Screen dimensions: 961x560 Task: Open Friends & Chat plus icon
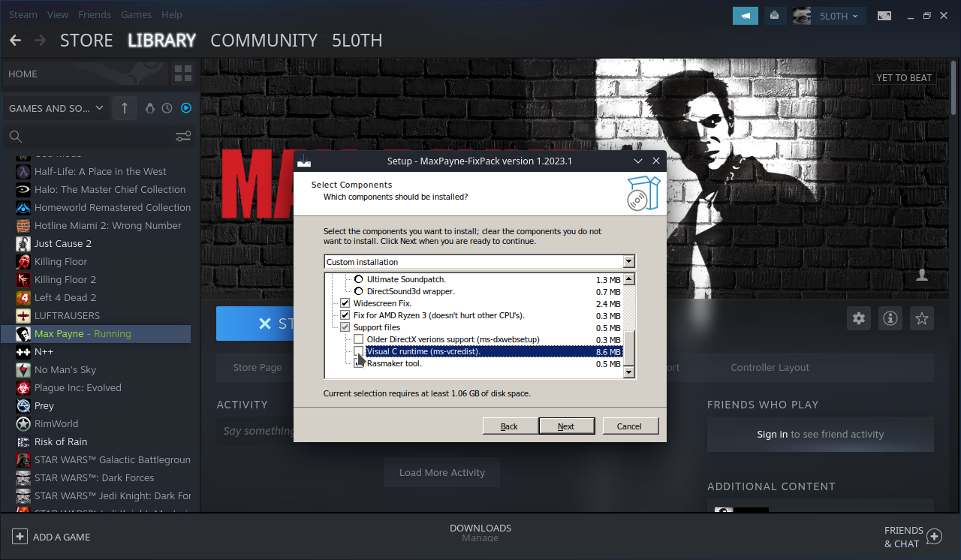tap(934, 537)
